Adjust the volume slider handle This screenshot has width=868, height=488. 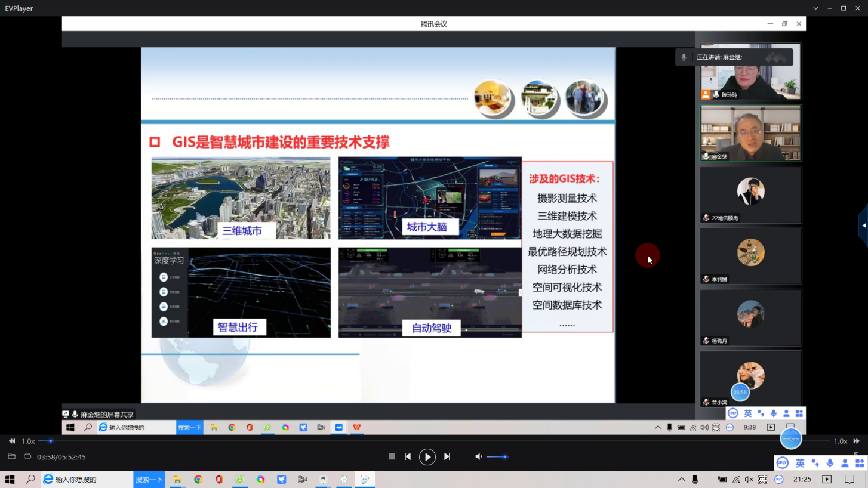click(505, 457)
